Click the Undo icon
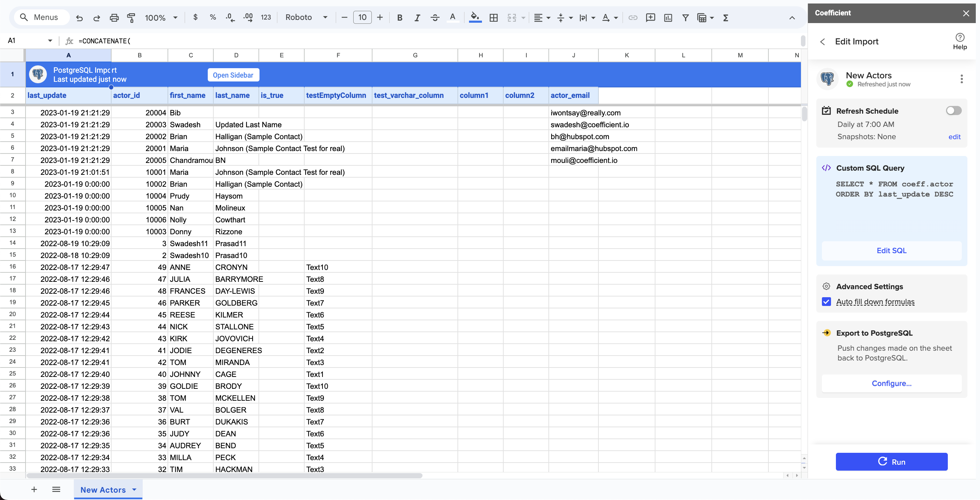The width and height of the screenshot is (980, 500). (79, 17)
